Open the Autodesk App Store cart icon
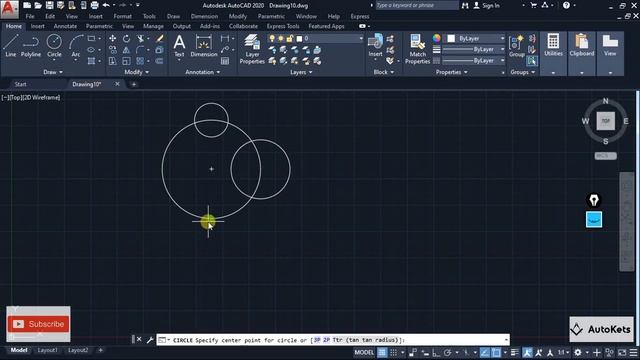 click(x=533, y=5)
